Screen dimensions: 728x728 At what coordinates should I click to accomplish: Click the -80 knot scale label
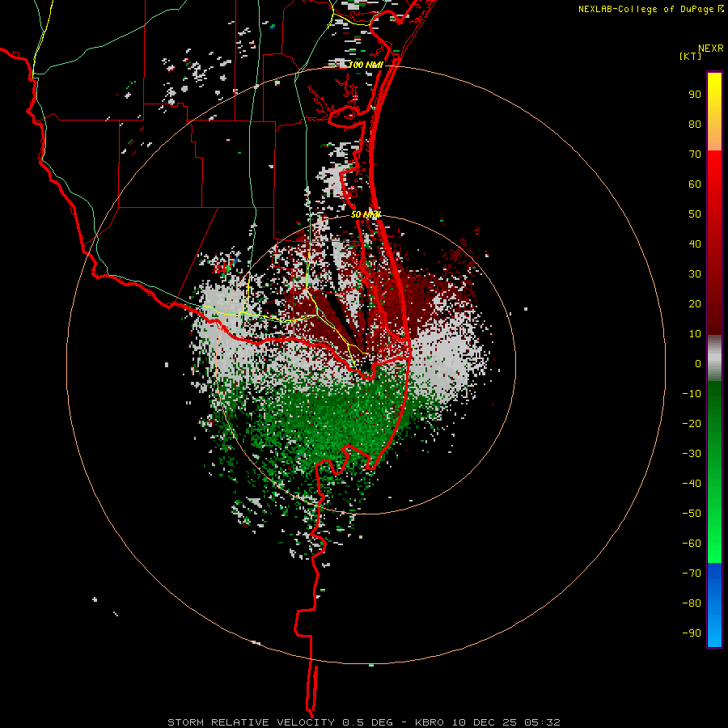692,603
